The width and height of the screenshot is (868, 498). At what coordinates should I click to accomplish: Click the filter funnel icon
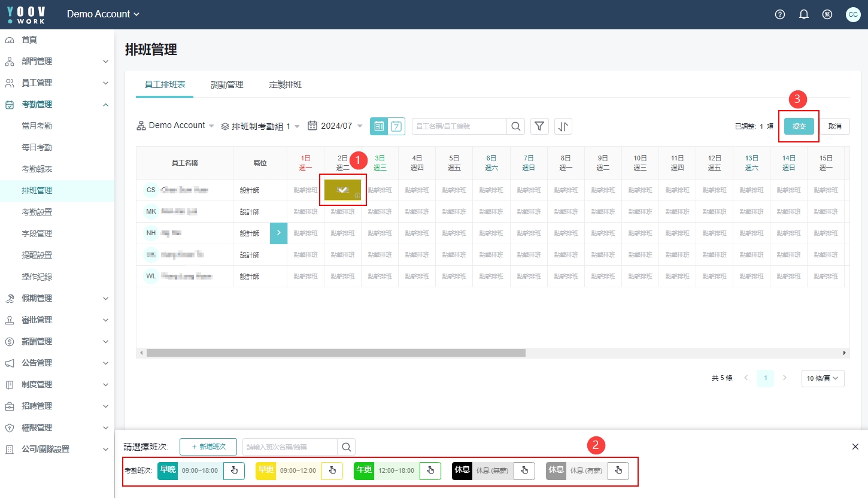click(x=539, y=126)
